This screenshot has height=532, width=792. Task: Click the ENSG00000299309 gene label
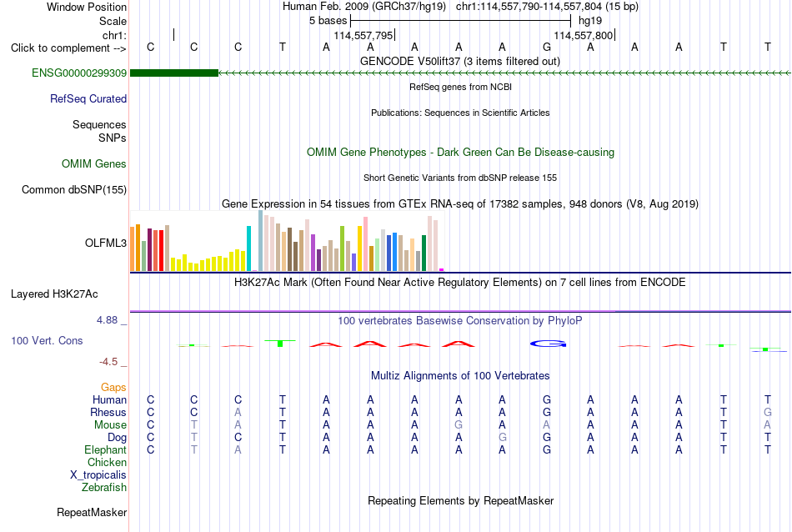point(79,73)
